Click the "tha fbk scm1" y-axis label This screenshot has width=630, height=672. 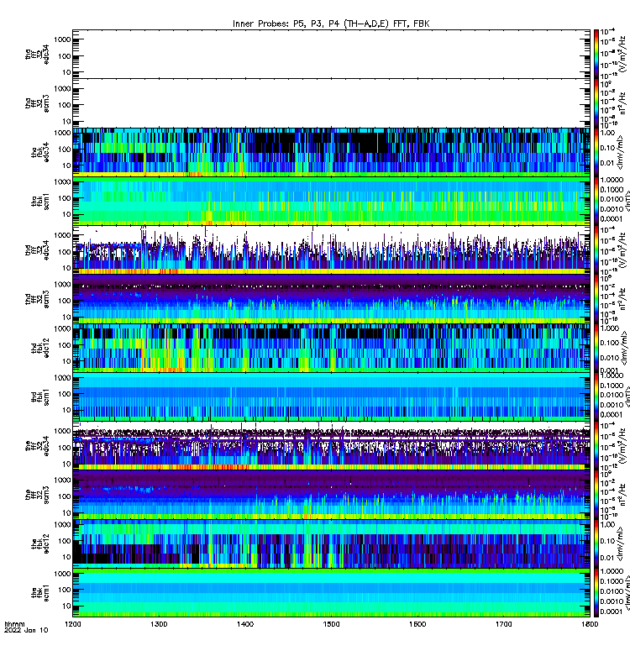coord(40,201)
